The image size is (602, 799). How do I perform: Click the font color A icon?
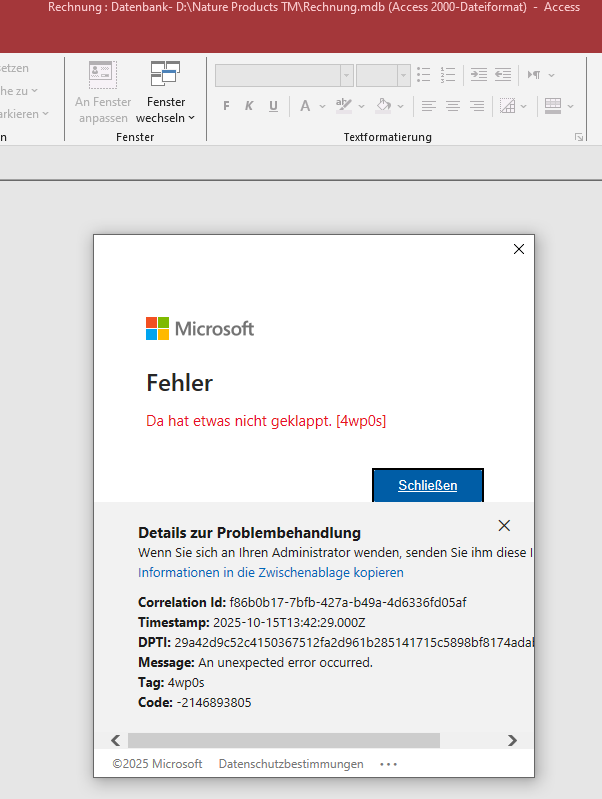pos(305,106)
